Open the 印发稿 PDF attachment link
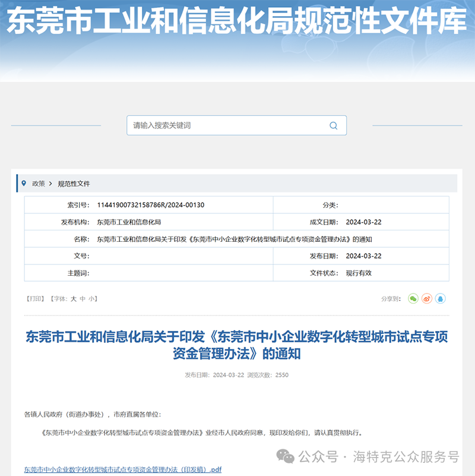This screenshot has width=475, height=476. pyautogui.click(x=122, y=469)
